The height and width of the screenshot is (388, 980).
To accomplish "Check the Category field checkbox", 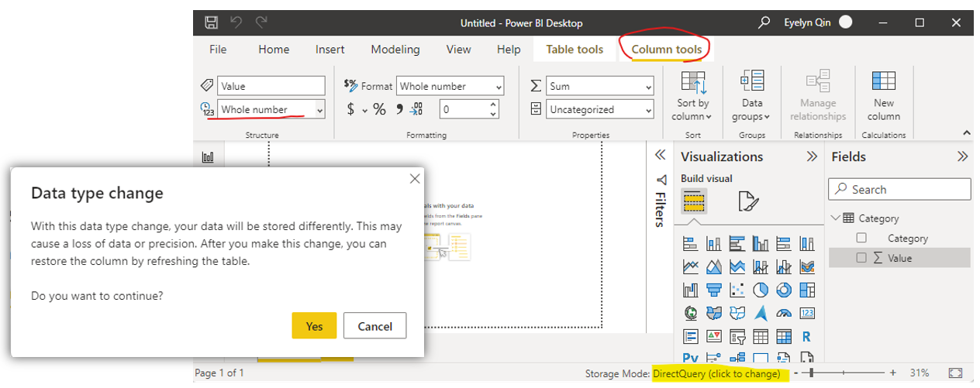I will (x=861, y=239).
